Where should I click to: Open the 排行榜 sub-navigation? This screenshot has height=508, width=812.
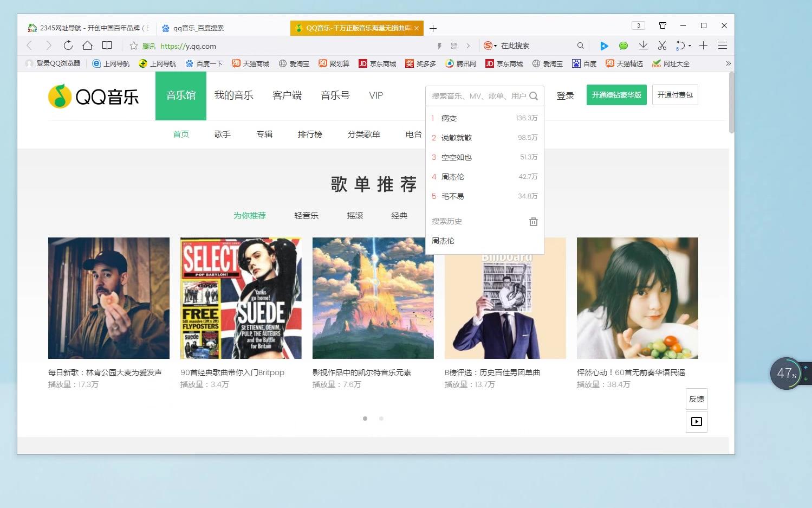[x=310, y=134]
